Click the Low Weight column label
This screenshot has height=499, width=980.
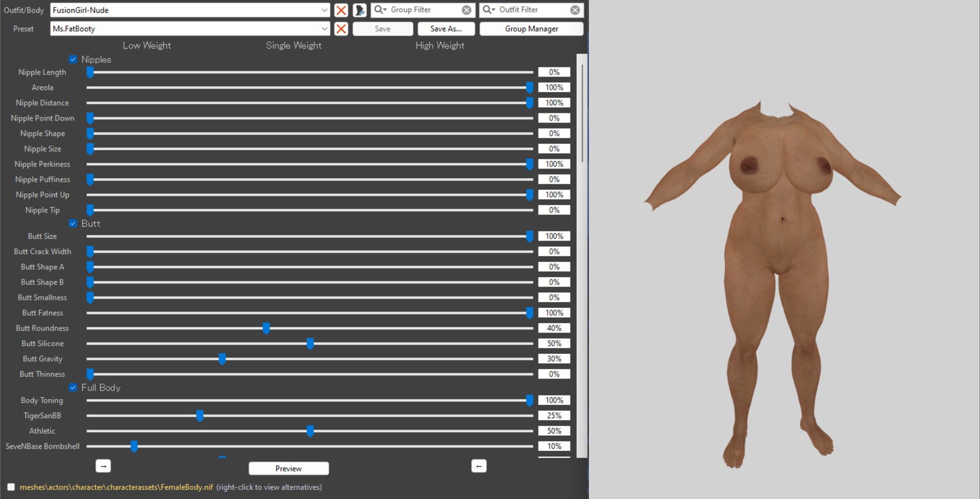147,45
